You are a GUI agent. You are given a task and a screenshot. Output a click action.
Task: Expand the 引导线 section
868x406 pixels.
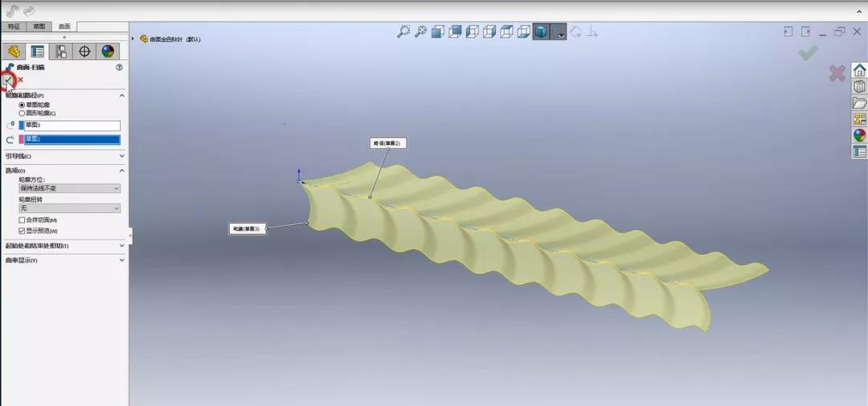(122, 156)
